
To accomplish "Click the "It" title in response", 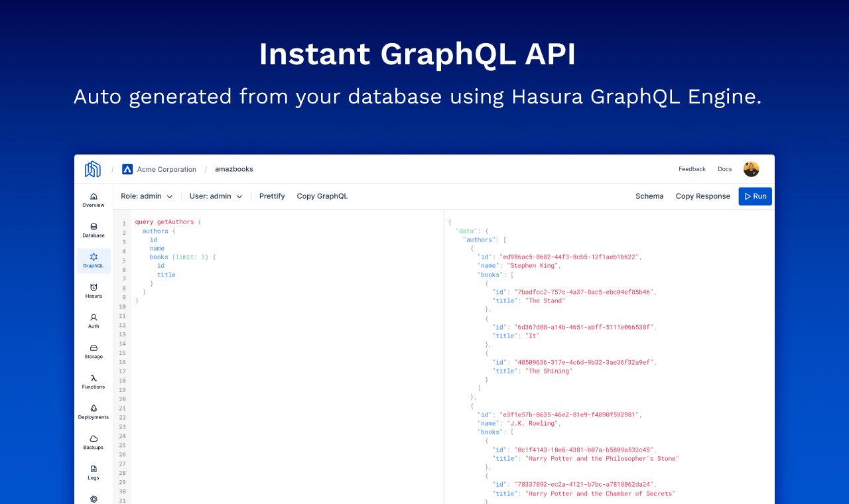I will [533, 336].
